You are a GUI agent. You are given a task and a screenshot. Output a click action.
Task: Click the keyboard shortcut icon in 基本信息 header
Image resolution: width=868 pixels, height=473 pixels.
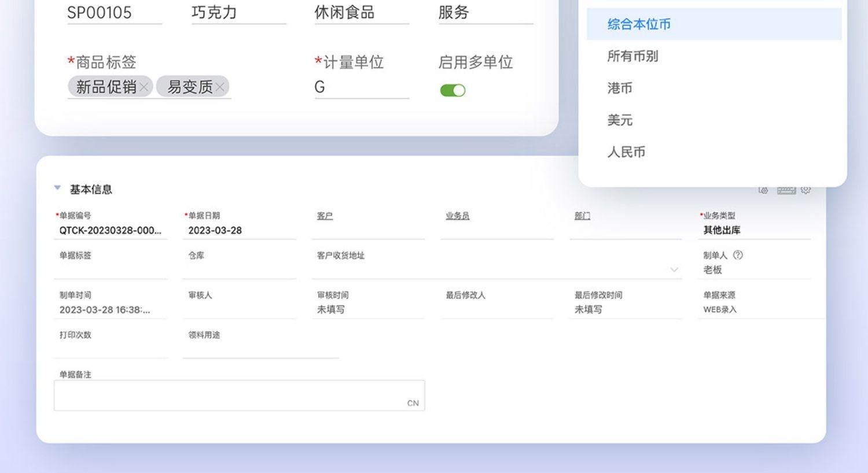pyautogui.click(x=786, y=190)
